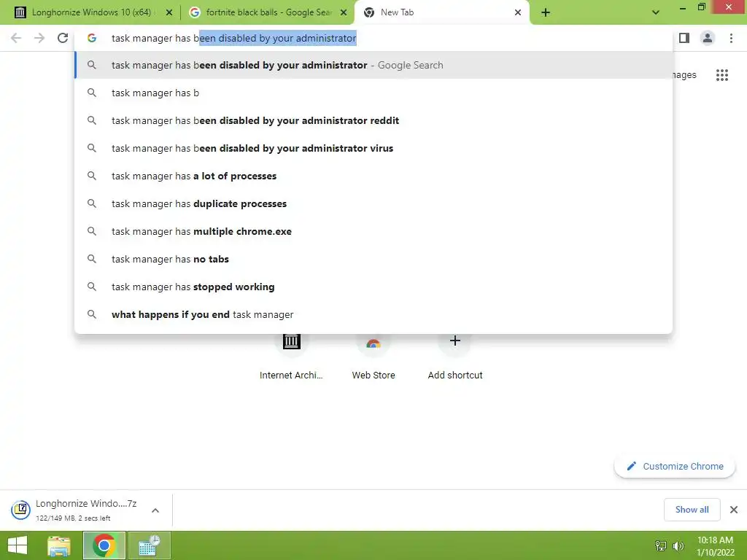Click the Chrome taskbar icon
The height and width of the screenshot is (560, 747).
click(x=104, y=545)
